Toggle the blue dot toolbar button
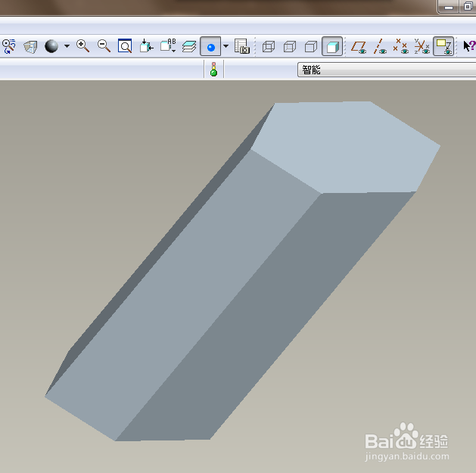476x473 pixels. [210, 46]
